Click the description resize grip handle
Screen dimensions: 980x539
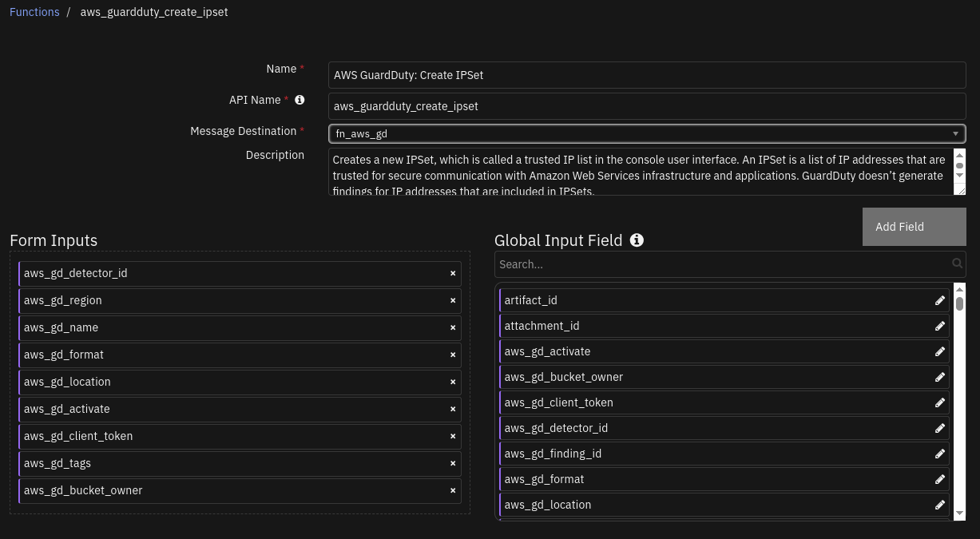pyautogui.click(x=960, y=190)
